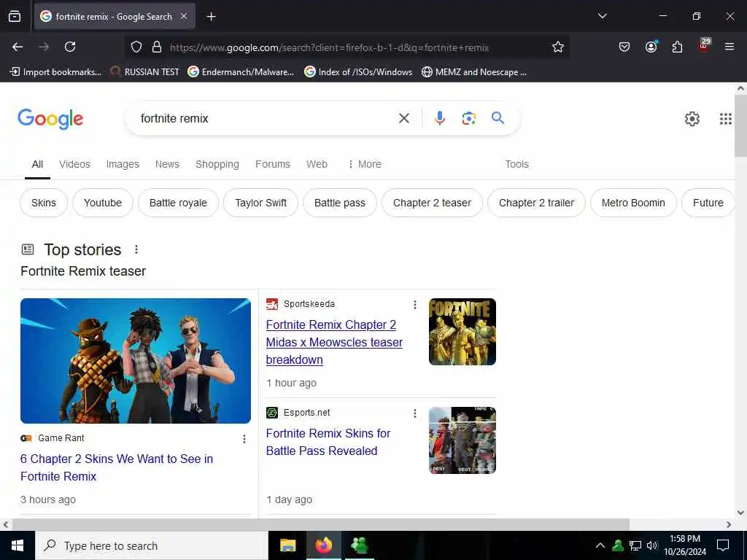Open volume control in system tray
Image resolution: width=747 pixels, height=560 pixels.
[652, 545]
